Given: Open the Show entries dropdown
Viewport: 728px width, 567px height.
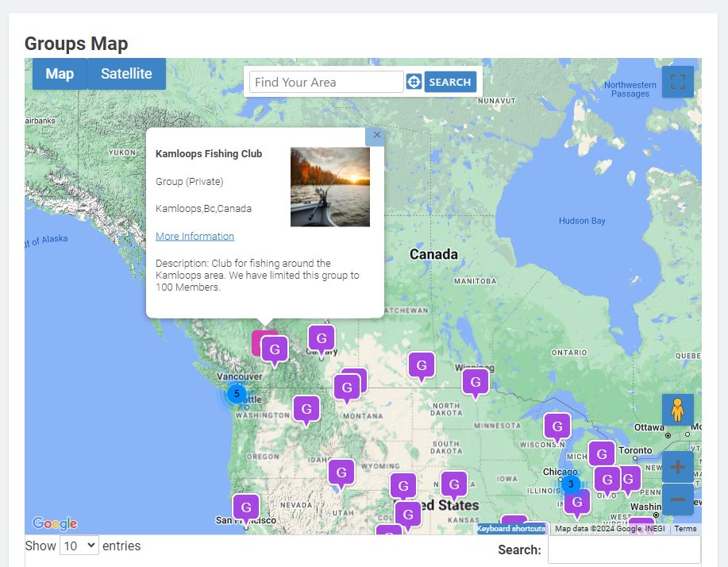Looking at the screenshot, I should point(79,546).
